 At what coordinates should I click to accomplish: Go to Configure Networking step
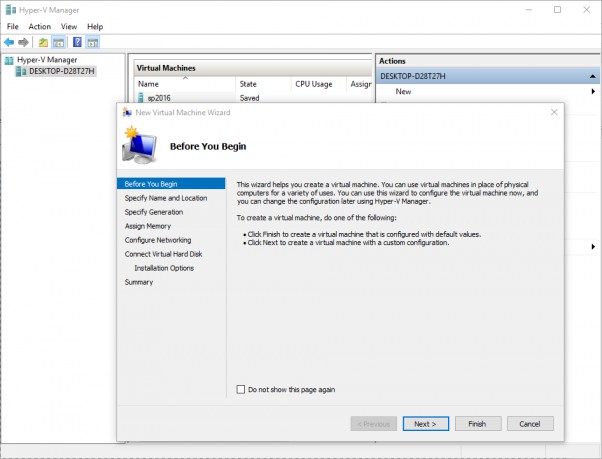click(158, 240)
